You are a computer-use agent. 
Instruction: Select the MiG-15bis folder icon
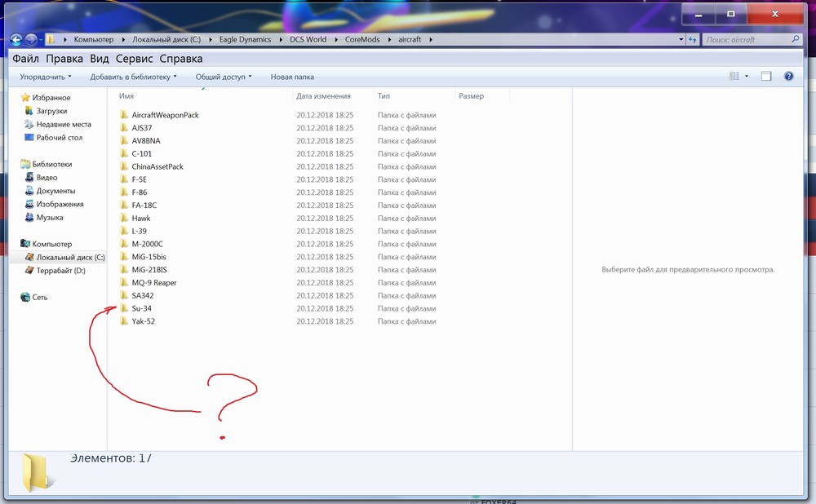(124, 257)
